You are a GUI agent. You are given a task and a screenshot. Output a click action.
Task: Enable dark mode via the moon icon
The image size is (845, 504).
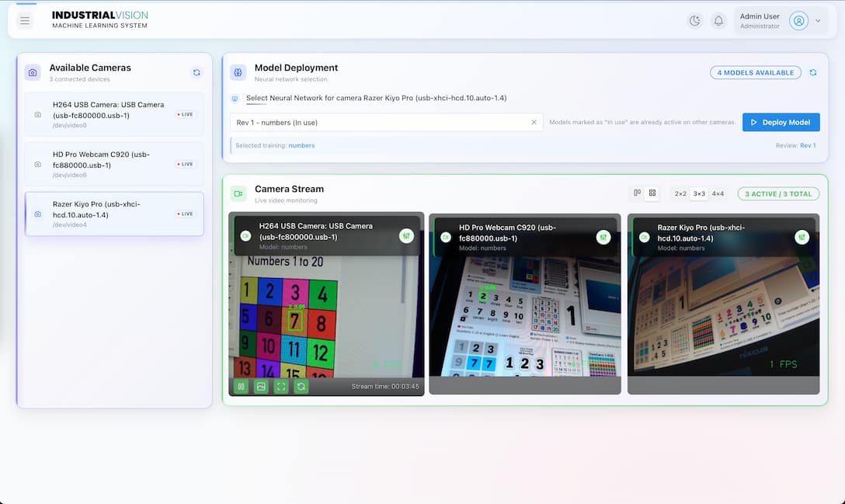(694, 20)
